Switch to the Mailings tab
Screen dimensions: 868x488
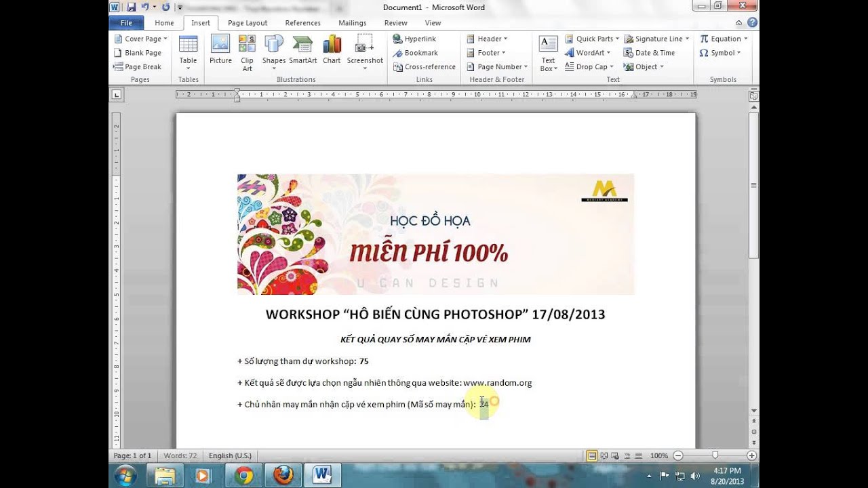(x=353, y=22)
